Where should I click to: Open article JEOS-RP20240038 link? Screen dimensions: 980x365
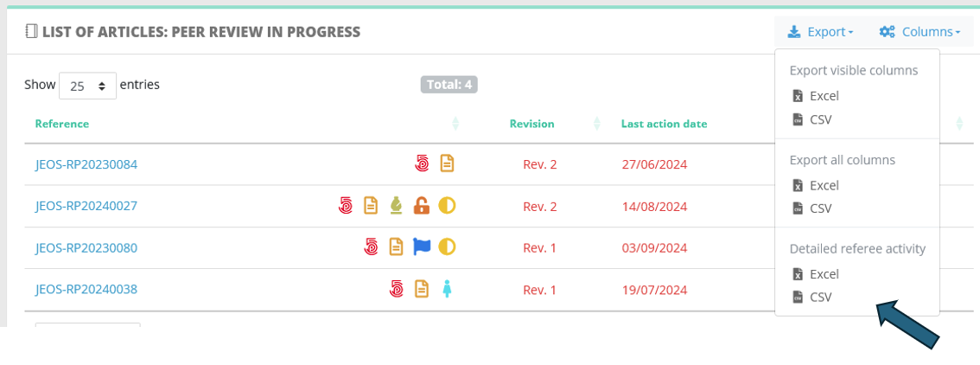(86, 290)
